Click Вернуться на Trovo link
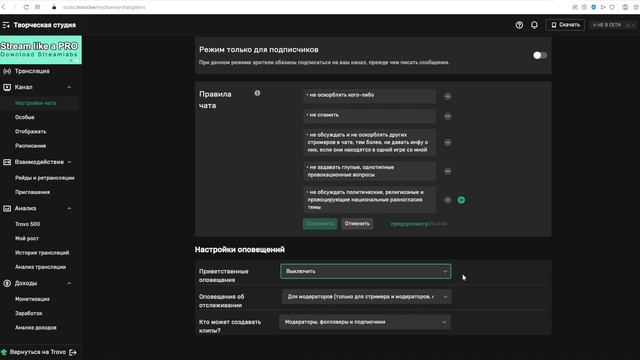The image size is (640, 360). coord(38,352)
